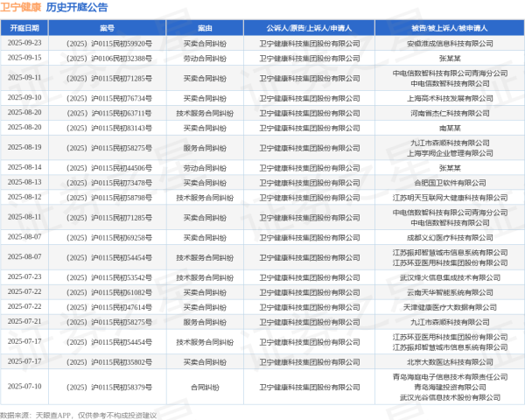The image size is (525, 420).
Task: Click defendant 云南天华智能系统有限公司
Action: click(449, 291)
